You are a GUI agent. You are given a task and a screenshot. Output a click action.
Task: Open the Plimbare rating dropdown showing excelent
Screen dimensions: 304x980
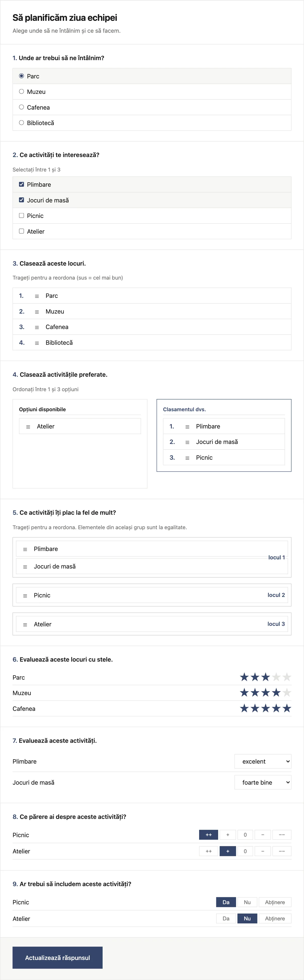point(263,761)
